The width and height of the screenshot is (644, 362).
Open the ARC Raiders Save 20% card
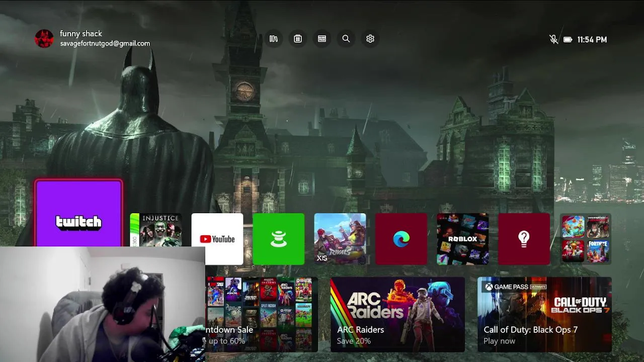click(397, 314)
